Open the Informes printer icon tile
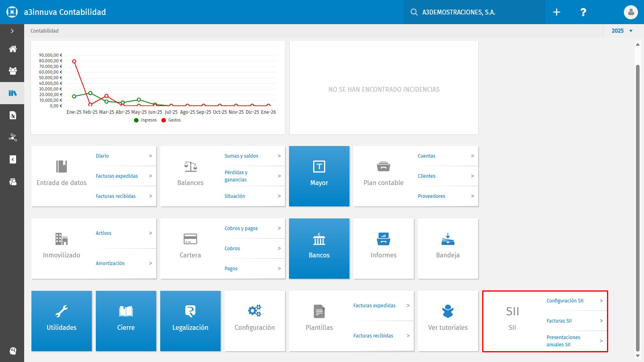The width and height of the screenshot is (644, 362). [384, 249]
